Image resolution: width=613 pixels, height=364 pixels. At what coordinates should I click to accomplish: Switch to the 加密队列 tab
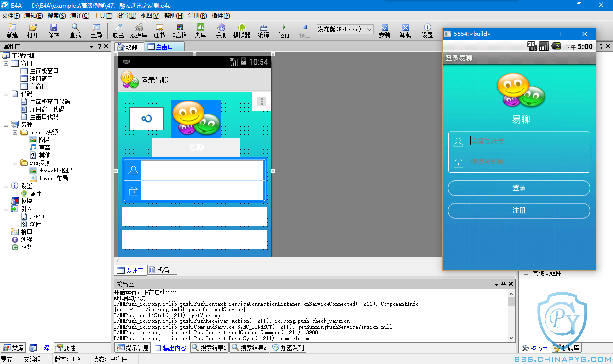coord(288,348)
